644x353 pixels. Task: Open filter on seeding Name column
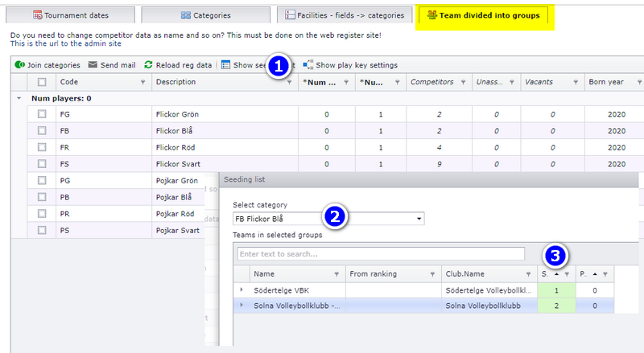click(336, 274)
